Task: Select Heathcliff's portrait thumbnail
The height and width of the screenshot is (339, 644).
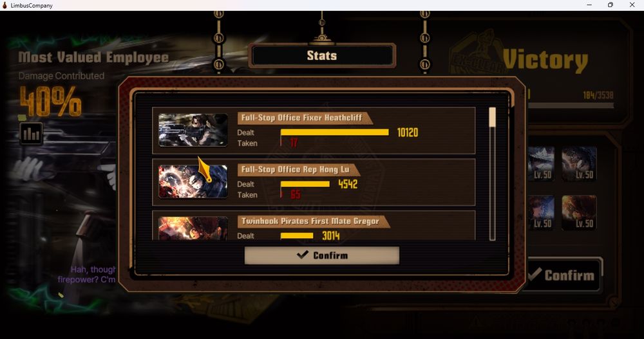Action: [193, 130]
